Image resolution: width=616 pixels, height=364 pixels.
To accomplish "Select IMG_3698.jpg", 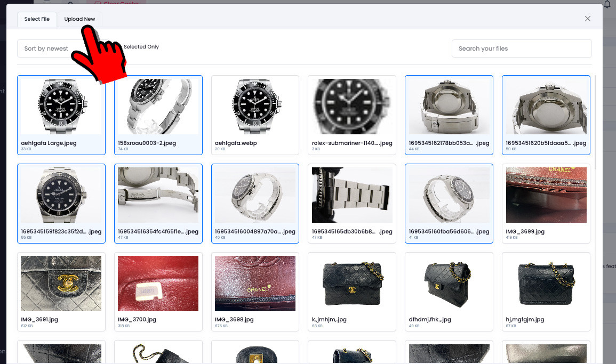I will [x=255, y=292].
